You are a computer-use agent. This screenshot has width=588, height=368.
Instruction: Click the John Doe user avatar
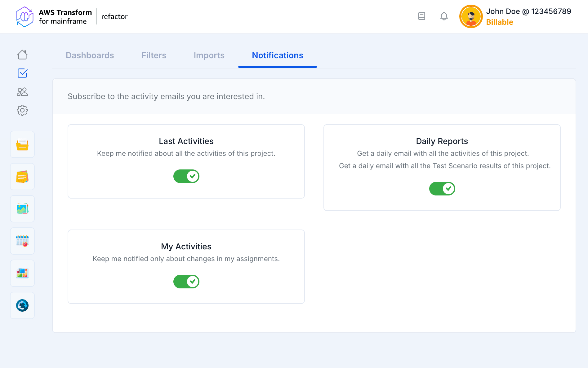471,16
